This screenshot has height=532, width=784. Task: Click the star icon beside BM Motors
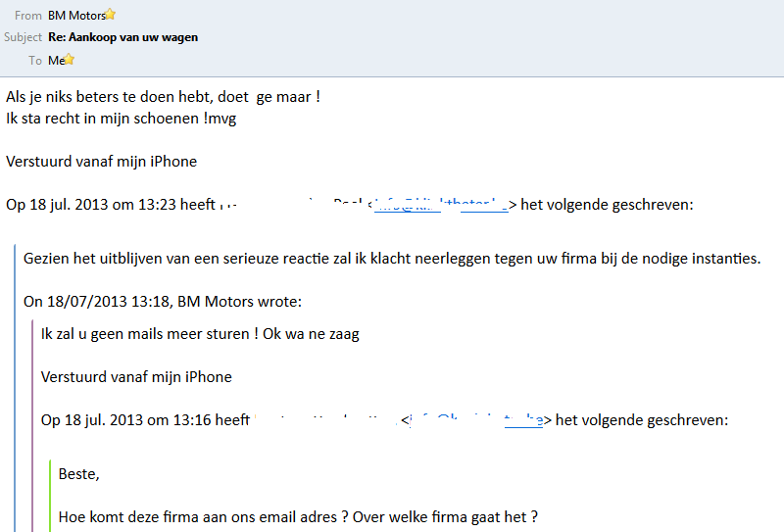click(x=111, y=15)
